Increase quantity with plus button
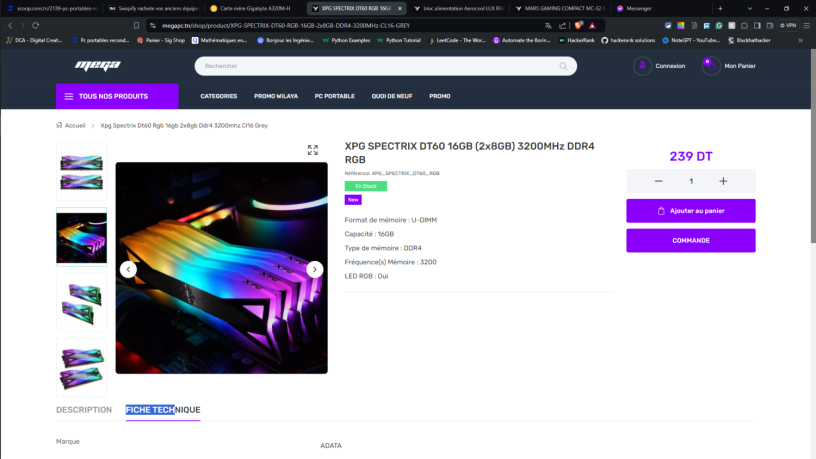Screen dimensions: 816x459 pyautogui.click(x=723, y=181)
